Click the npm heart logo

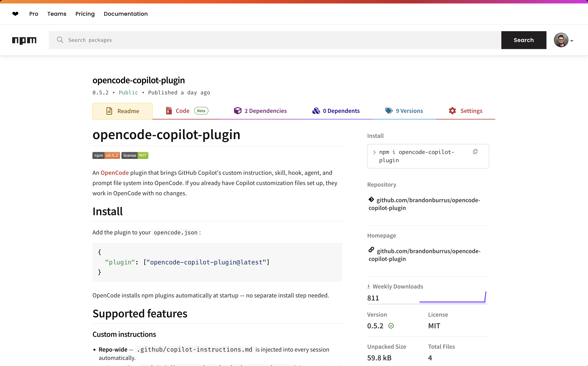[15, 14]
